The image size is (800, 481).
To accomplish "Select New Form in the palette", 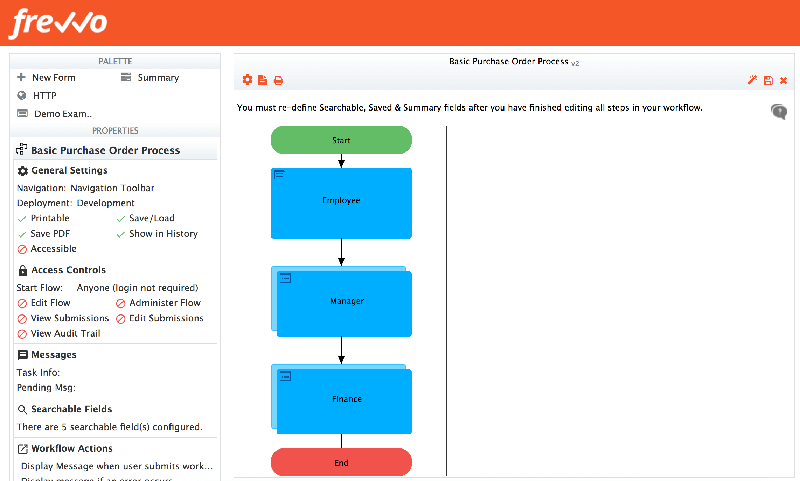I will coord(52,77).
